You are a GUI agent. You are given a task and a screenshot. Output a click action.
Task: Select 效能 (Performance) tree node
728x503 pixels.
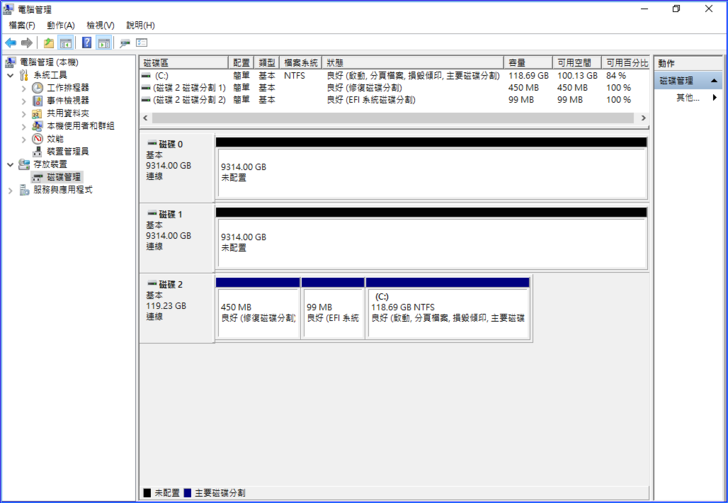[54, 139]
